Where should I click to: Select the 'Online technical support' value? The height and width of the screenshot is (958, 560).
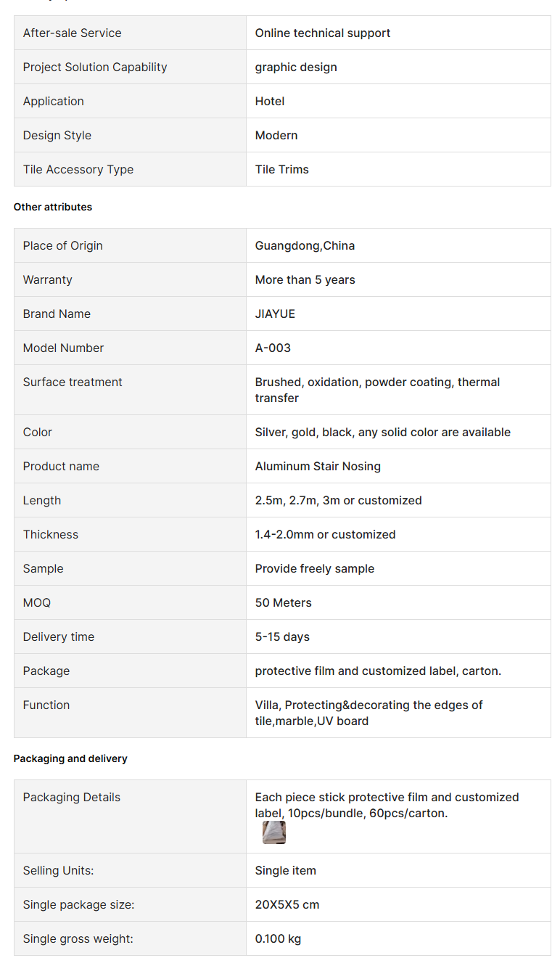322,33
